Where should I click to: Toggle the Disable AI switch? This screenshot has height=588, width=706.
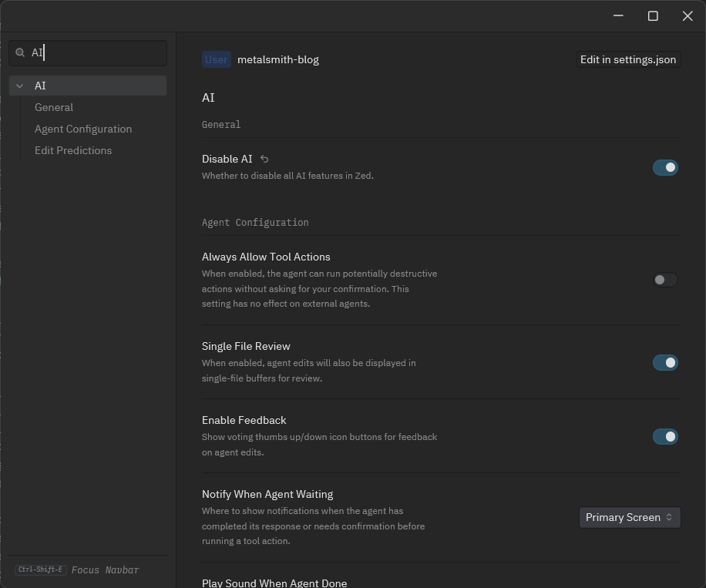[664, 167]
